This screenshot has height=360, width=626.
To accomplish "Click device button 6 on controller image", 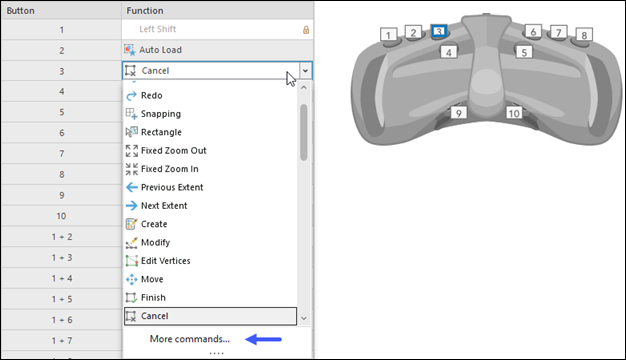I will tap(533, 32).
